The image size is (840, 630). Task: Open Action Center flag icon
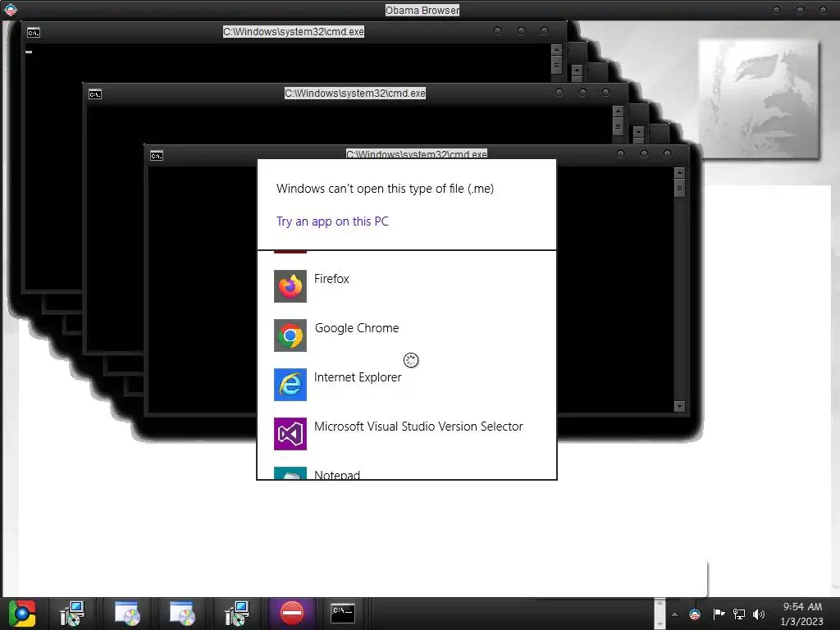pyautogui.click(x=719, y=614)
